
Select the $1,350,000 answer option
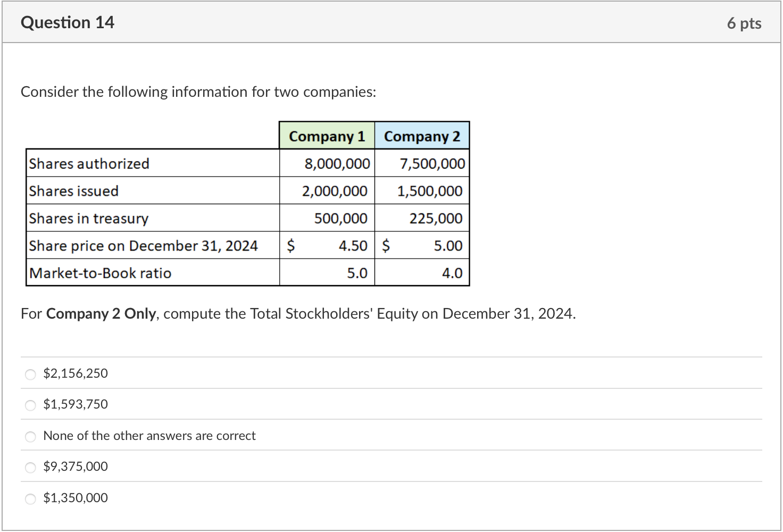click(x=31, y=499)
